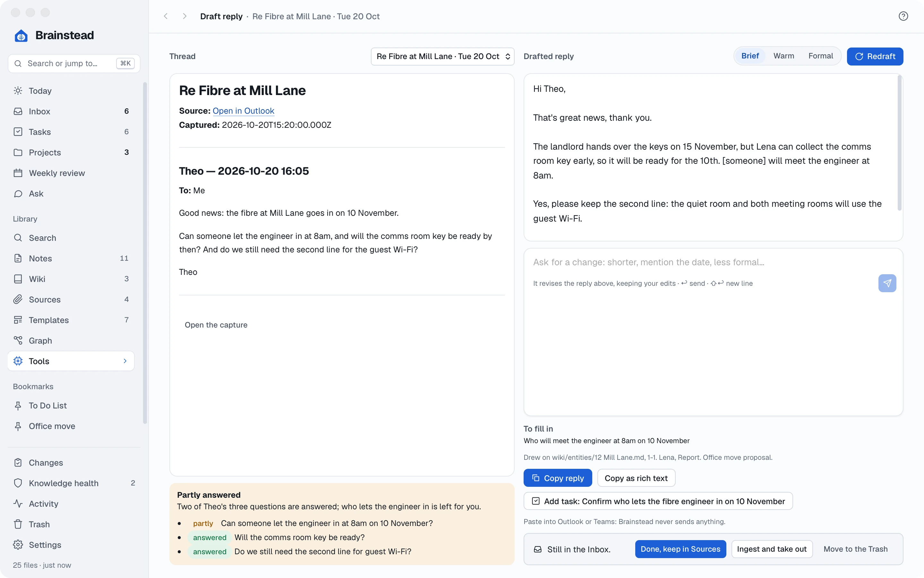Send change request with paper plane icon

pos(887,283)
